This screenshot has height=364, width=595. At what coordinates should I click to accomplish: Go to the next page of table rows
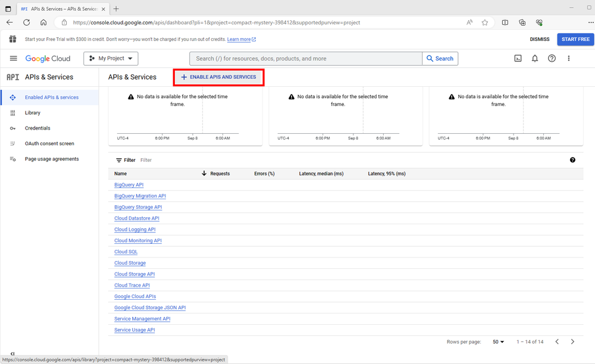coord(572,341)
